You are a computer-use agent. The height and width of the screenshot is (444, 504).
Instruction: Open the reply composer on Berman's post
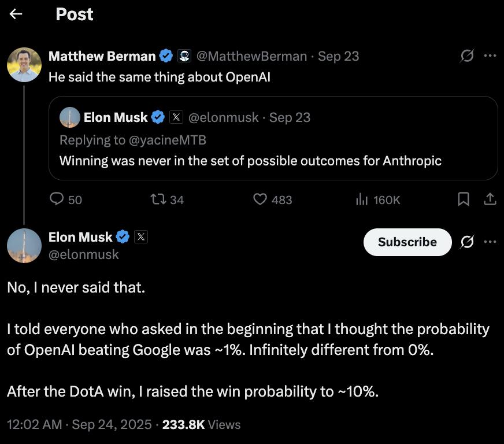55,199
